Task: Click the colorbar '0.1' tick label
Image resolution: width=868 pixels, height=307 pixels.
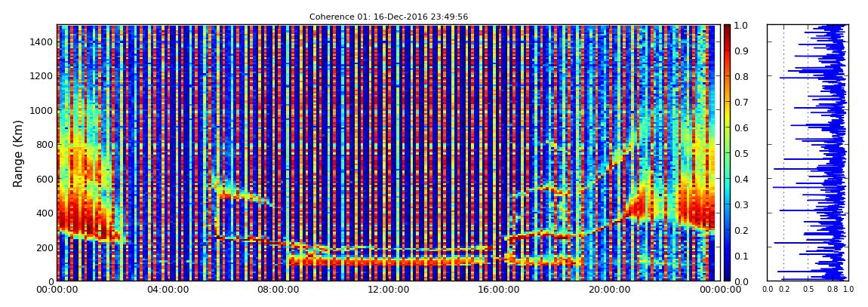Action: pyautogui.click(x=742, y=256)
